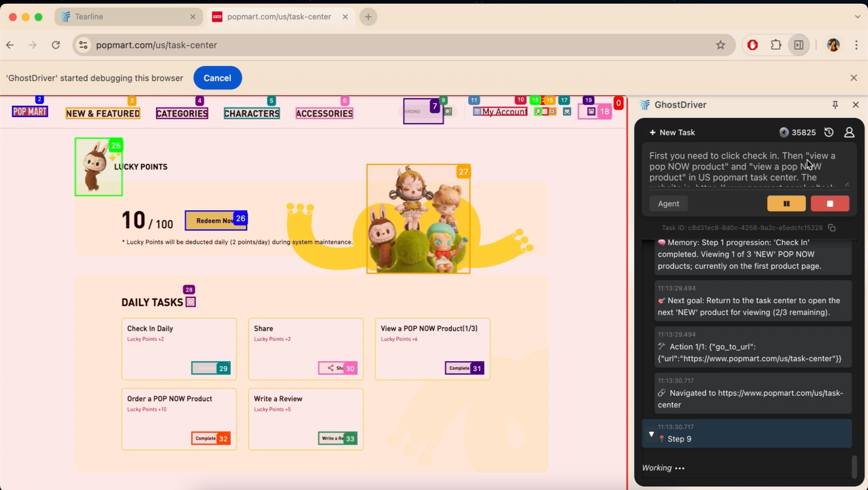Open GhostDriver task history icon
This screenshot has width=868, height=490.
pos(829,132)
